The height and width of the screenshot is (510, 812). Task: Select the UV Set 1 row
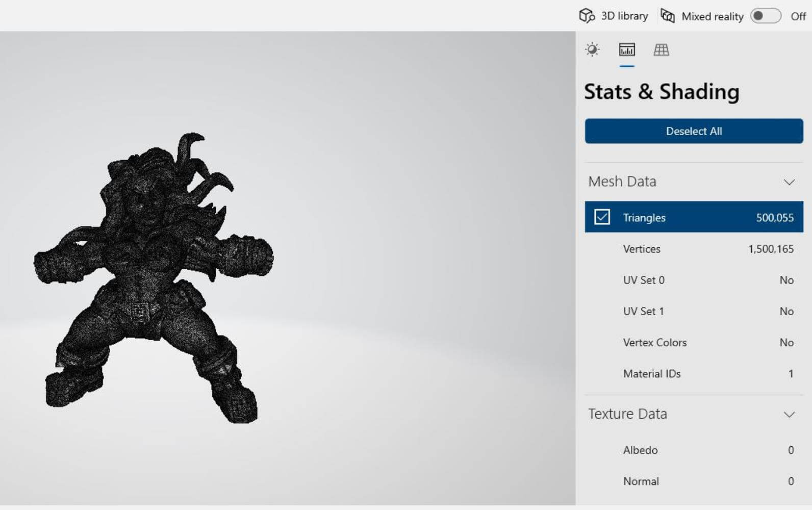694,311
